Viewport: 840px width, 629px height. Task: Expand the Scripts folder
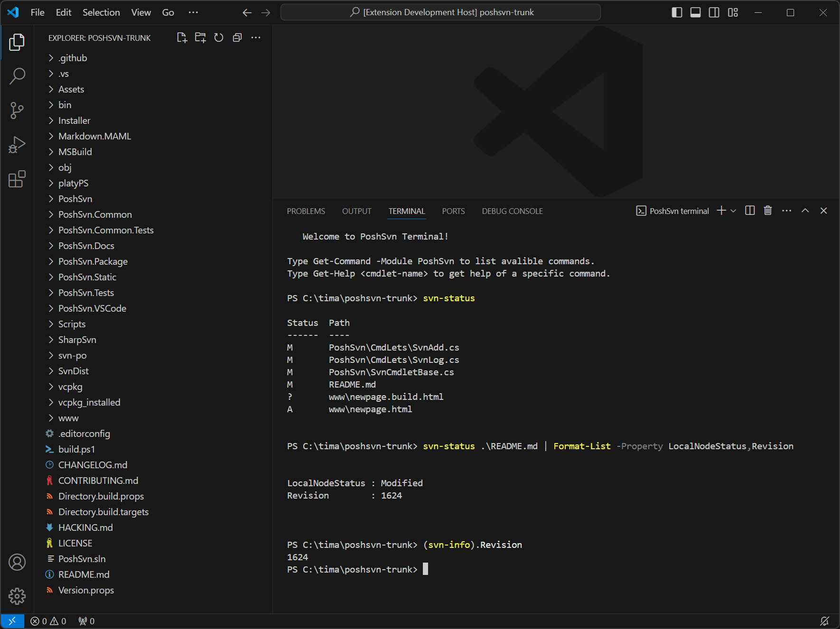click(x=153, y=324)
